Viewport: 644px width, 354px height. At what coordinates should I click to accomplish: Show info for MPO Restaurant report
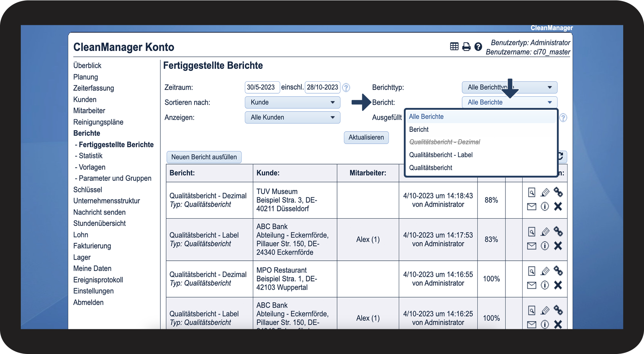point(545,285)
